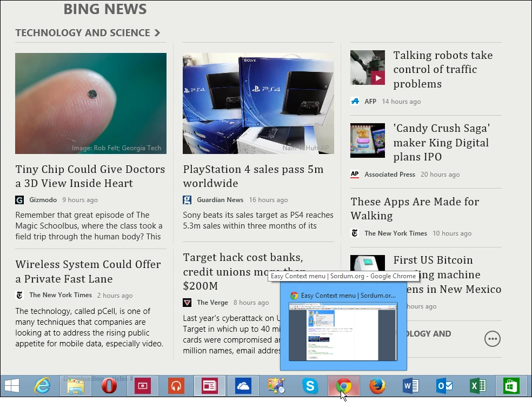Open Microsoft Word from the taskbar

click(x=410, y=386)
